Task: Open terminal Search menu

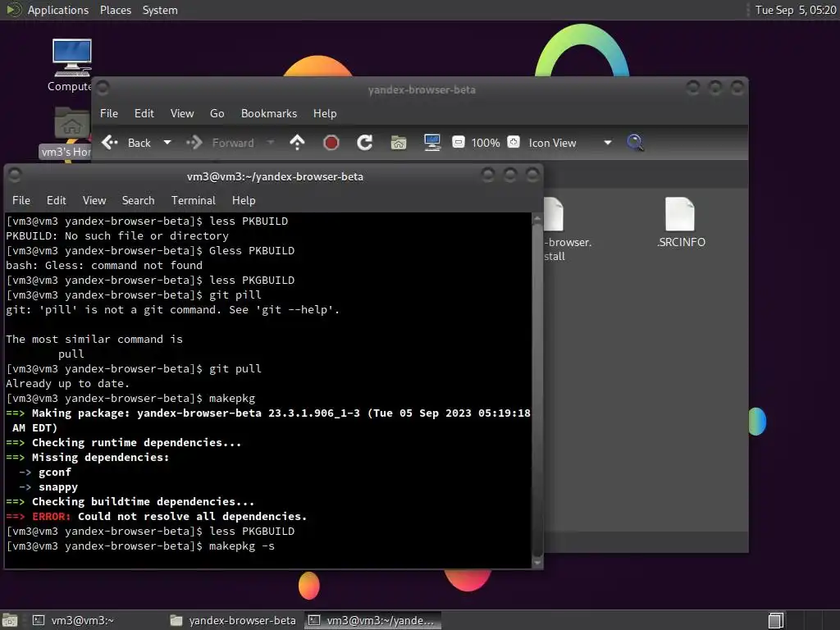Action: (x=138, y=200)
